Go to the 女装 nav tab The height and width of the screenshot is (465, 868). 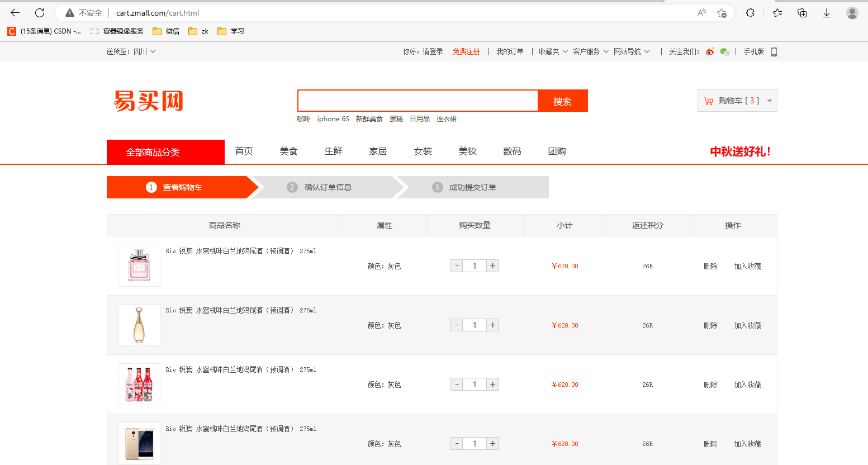coord(423,151)
